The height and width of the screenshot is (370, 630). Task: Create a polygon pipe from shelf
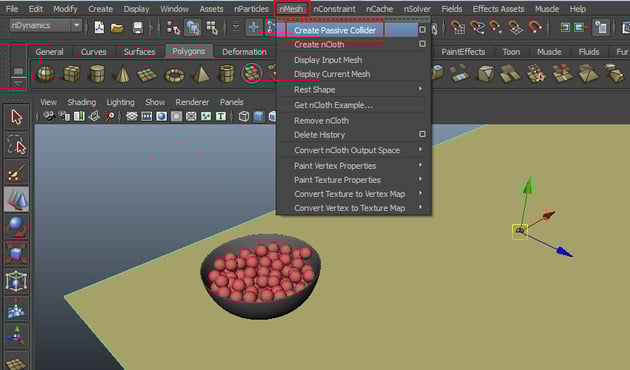[x=227, y=74]
